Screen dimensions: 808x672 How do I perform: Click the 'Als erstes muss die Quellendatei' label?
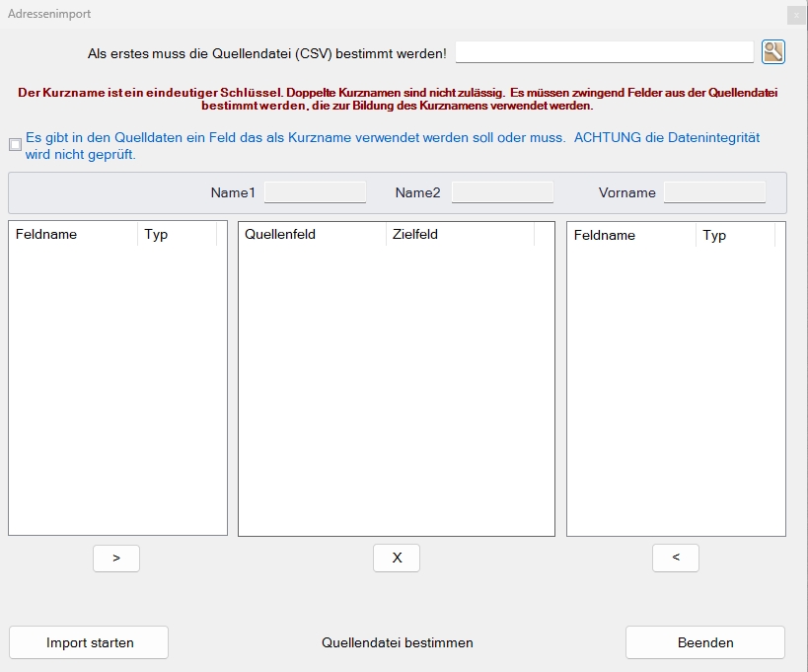click(267, 53)
